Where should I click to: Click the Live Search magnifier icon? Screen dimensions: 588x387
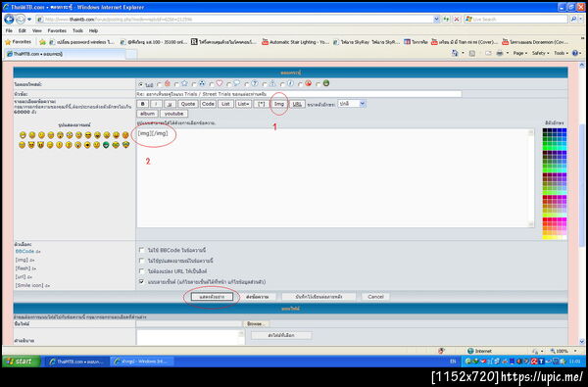click(572, 19)
